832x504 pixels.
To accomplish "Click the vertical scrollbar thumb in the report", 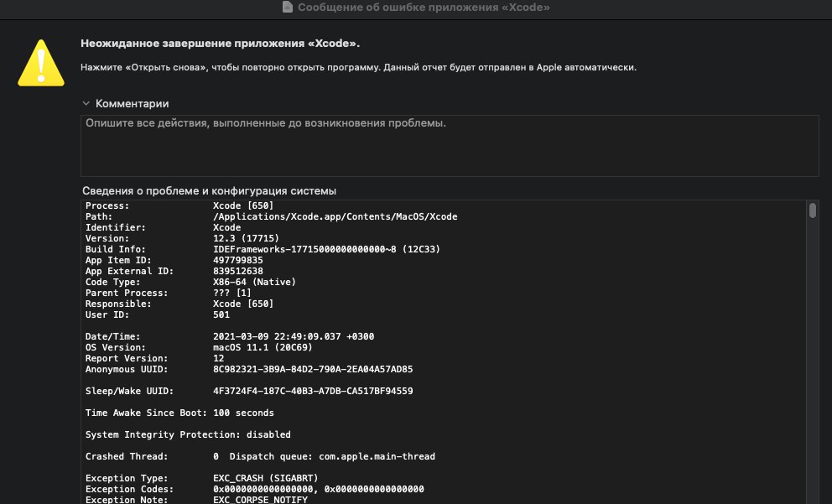I will [x=812, y=210].
